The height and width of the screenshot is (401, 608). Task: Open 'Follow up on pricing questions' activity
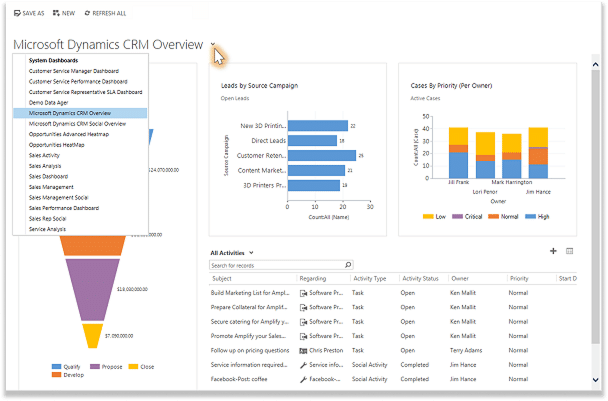point(250,350)
